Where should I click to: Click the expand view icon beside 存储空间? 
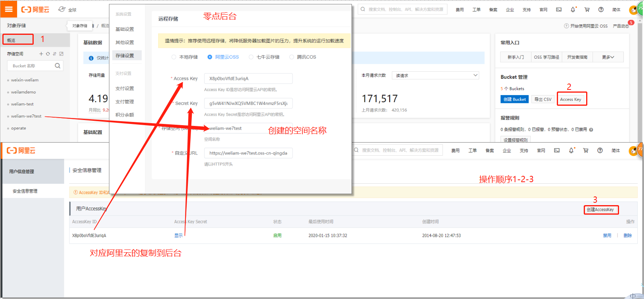tap(61, 54)
